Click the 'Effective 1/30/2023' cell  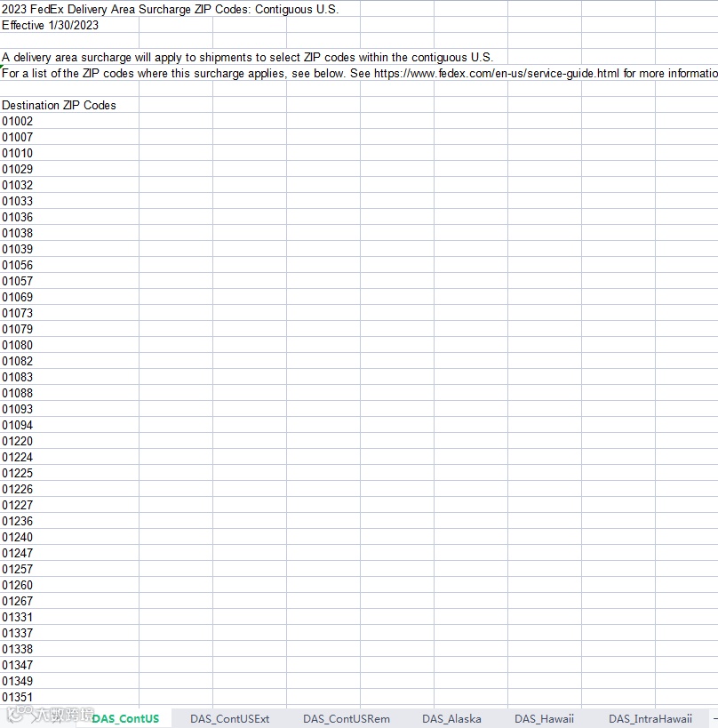(x=69, y=25)
